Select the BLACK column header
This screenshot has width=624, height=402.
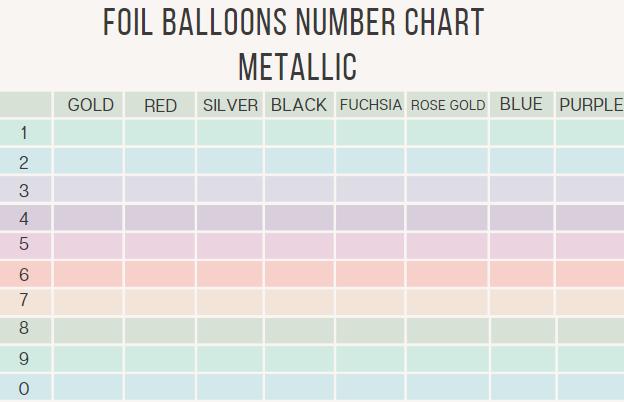click(299, 105)
